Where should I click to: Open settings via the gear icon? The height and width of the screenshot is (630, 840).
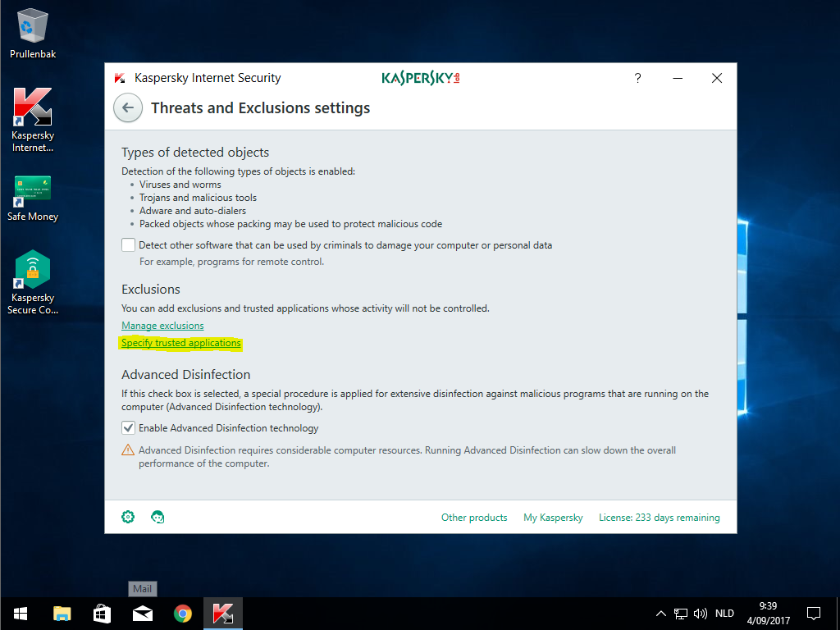(128, 517)
